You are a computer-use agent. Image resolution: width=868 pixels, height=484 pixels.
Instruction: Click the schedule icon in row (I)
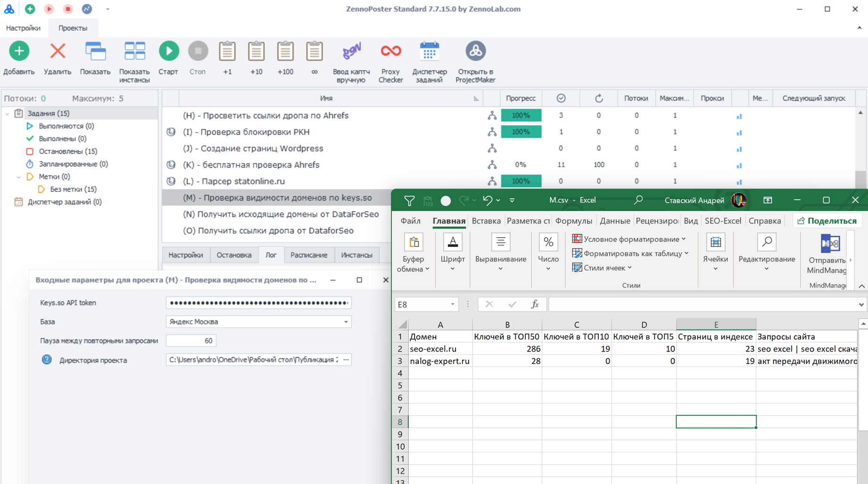click(171, 132)
